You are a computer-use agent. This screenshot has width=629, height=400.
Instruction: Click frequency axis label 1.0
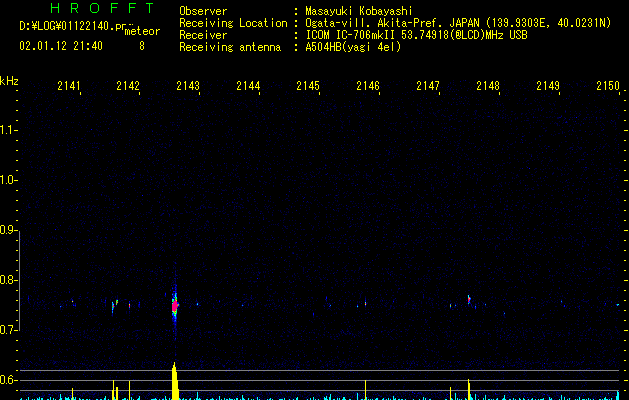point(8,180)
